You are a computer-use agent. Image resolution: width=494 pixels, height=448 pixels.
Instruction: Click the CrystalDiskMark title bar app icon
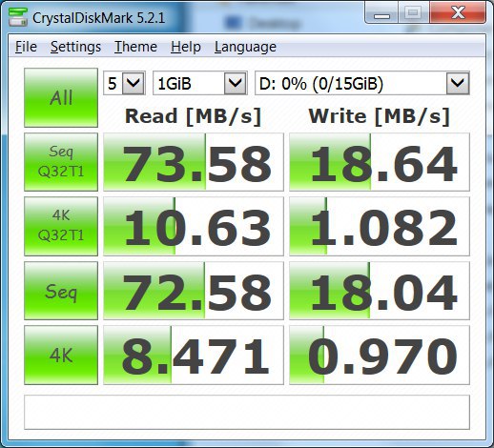tap(18, 17)
